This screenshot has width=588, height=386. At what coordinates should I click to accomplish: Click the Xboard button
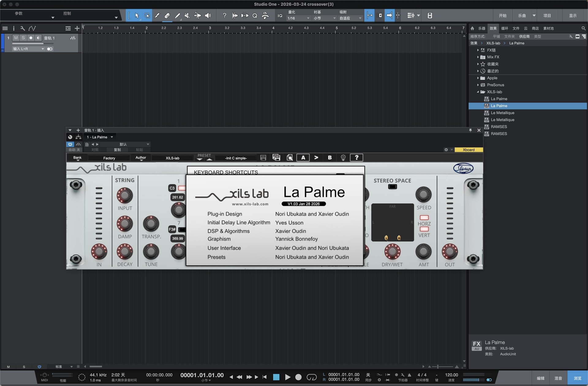[469, 150]
